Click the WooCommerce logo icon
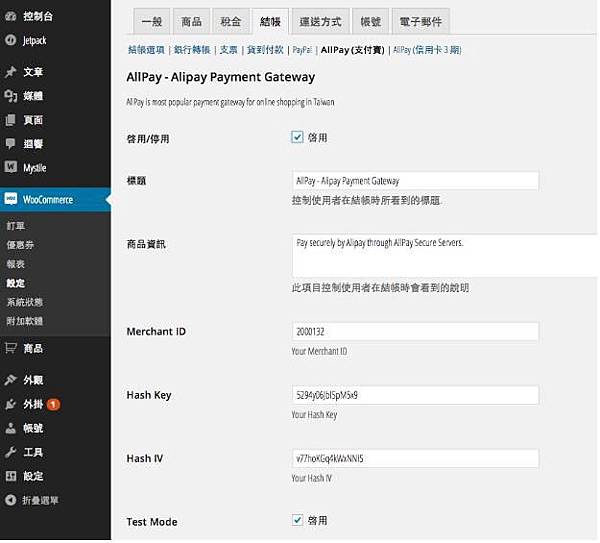This screenshot has width=600, height=543. click(11, 199)
